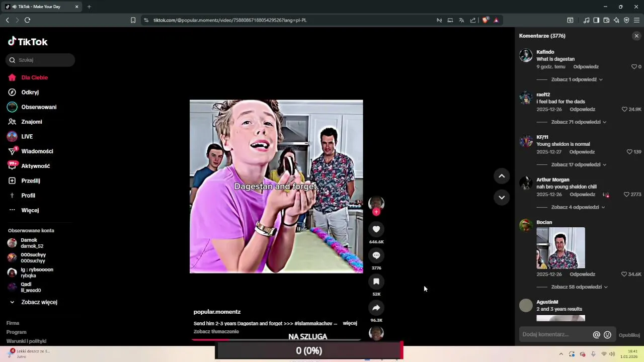Bookmark this page in the address bar
The height and width of the screenshot is (362, 644).
(133, 20)
